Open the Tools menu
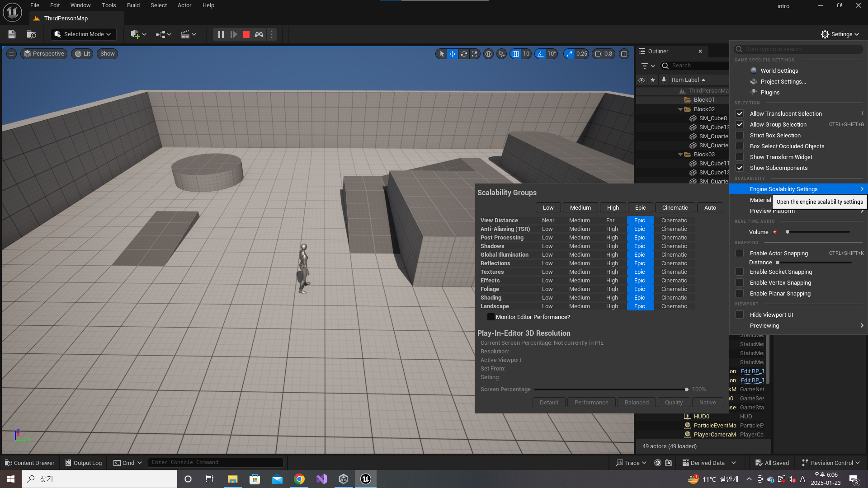868x488 pixels. point(108,5)
